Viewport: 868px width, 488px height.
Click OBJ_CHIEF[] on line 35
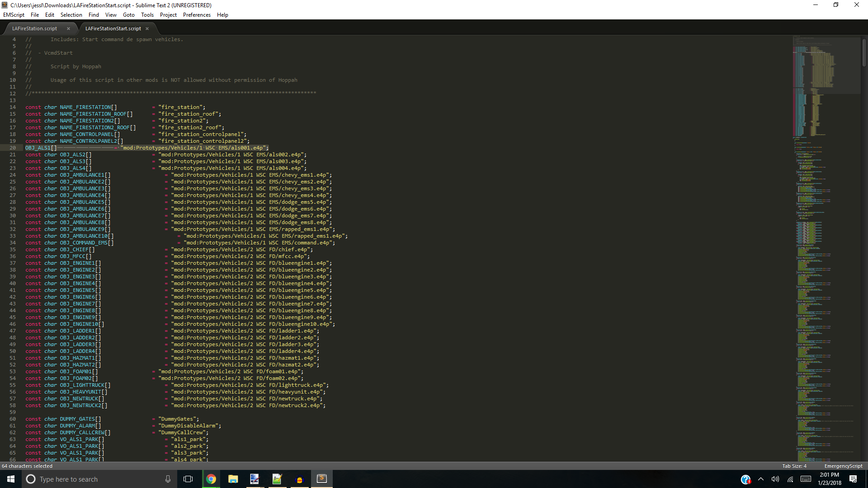click(77, 249)
